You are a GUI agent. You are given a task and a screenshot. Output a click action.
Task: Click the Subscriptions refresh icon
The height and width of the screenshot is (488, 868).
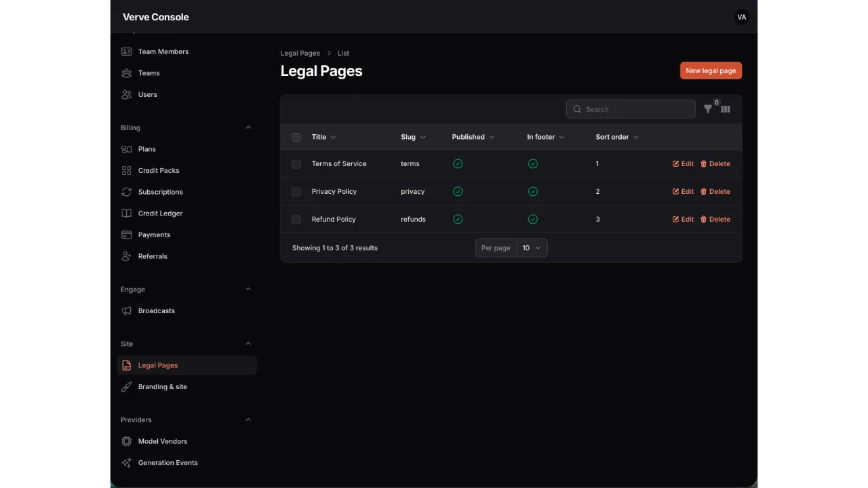126,192
